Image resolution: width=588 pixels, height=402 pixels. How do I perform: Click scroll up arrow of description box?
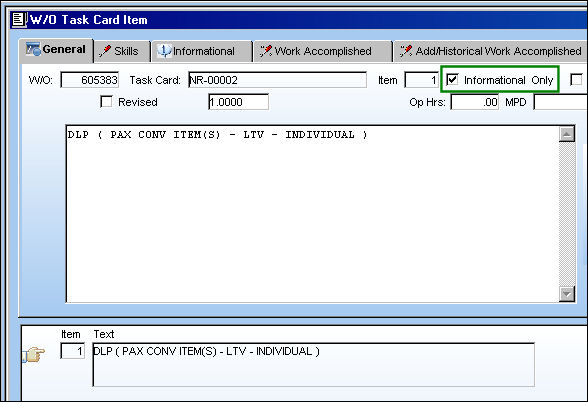pyautogui.click(x=567, y=134)
